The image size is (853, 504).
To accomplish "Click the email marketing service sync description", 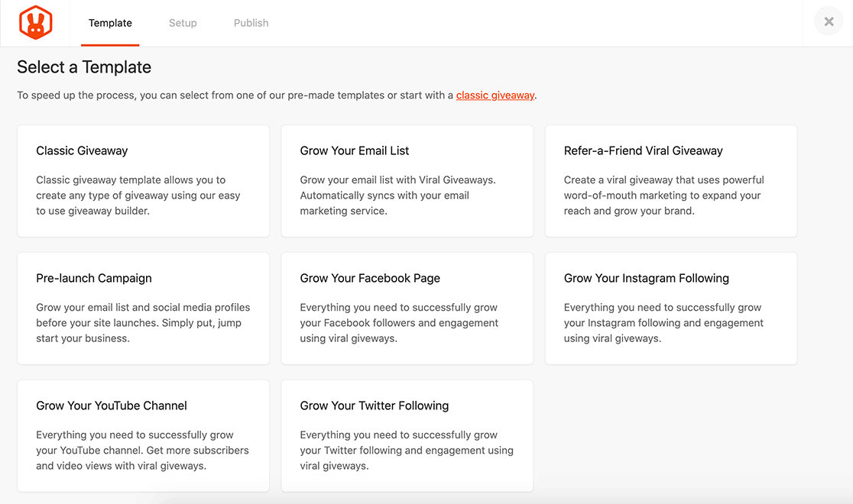I will [384, 195].
